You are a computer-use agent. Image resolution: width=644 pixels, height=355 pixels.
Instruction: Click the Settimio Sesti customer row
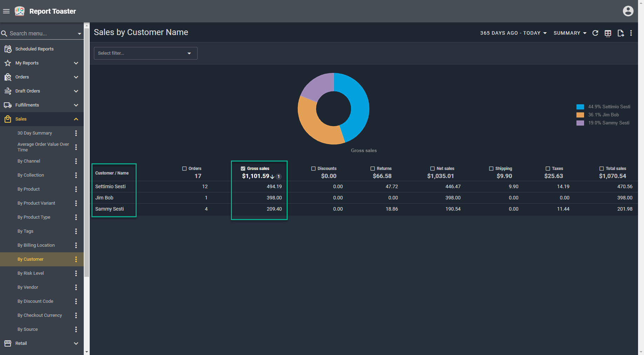tap(110, 186)
